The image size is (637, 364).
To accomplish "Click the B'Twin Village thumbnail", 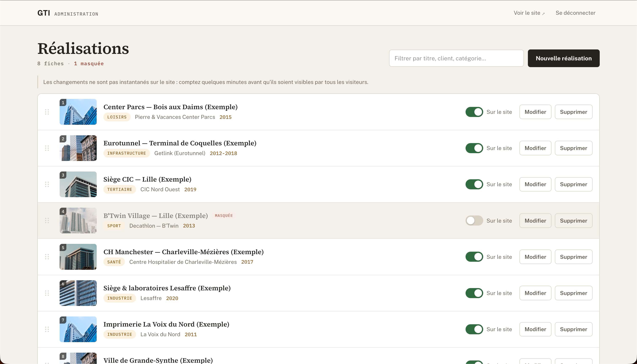I will point(78,221).
